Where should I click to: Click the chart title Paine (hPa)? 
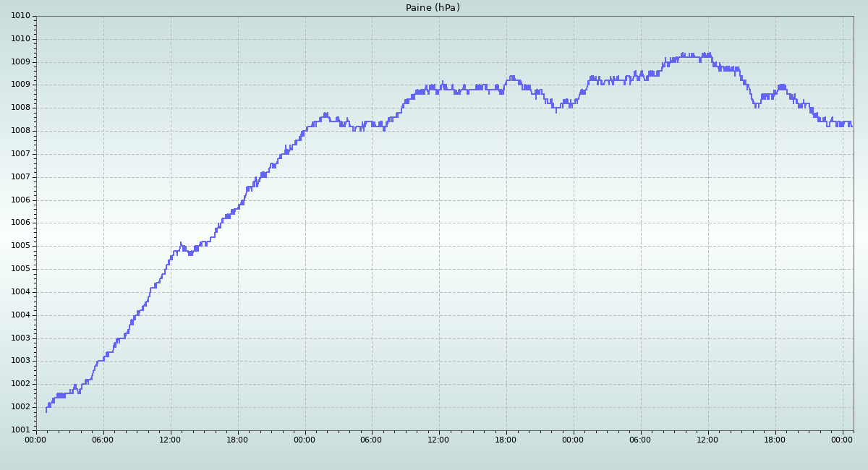tap(433, 8)
